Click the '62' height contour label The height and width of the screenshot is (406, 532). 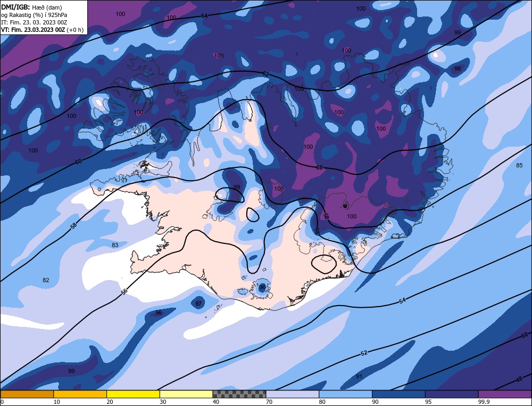(x=265, y=74)
